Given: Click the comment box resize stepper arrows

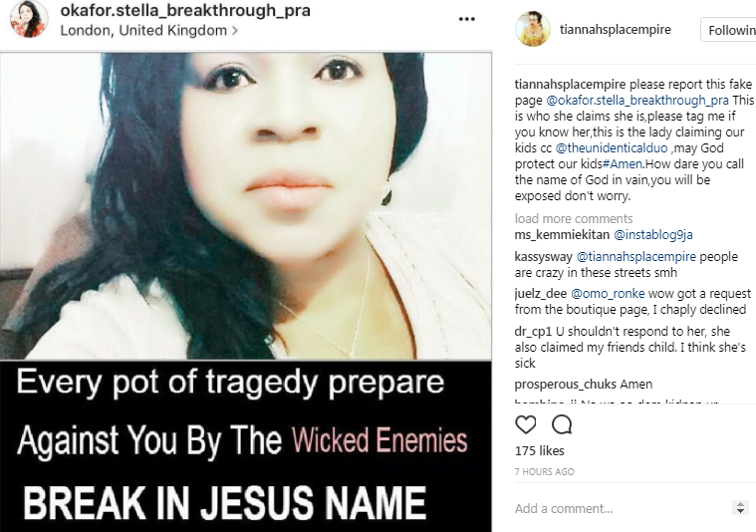Looking at the screenshot, I should (x=740, y=508).
